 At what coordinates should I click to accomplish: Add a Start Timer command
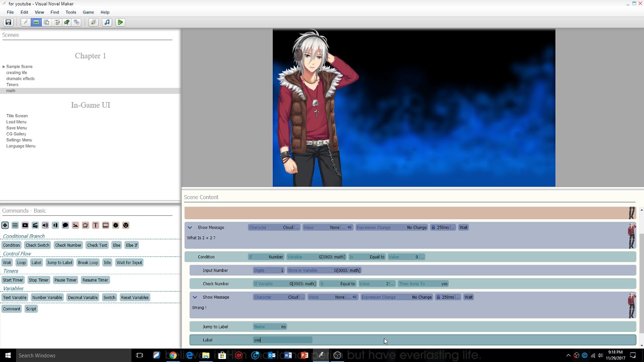pyautogui.click(x=13, y=280)
